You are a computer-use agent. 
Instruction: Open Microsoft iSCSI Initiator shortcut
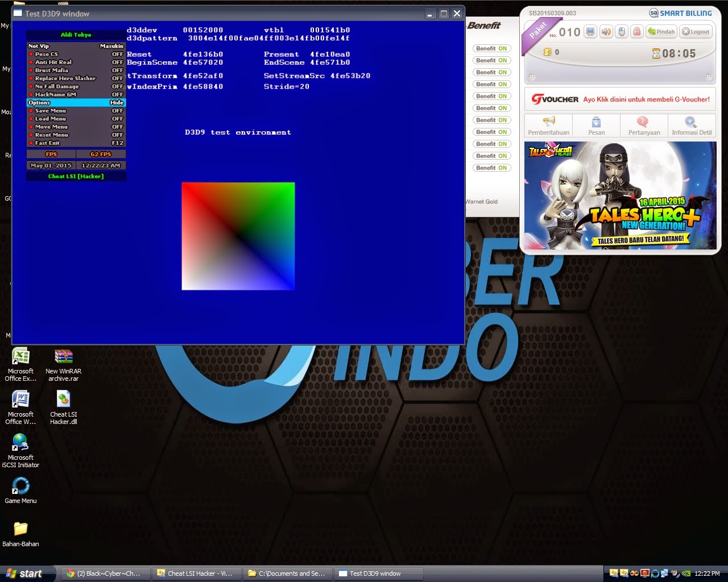20,451
